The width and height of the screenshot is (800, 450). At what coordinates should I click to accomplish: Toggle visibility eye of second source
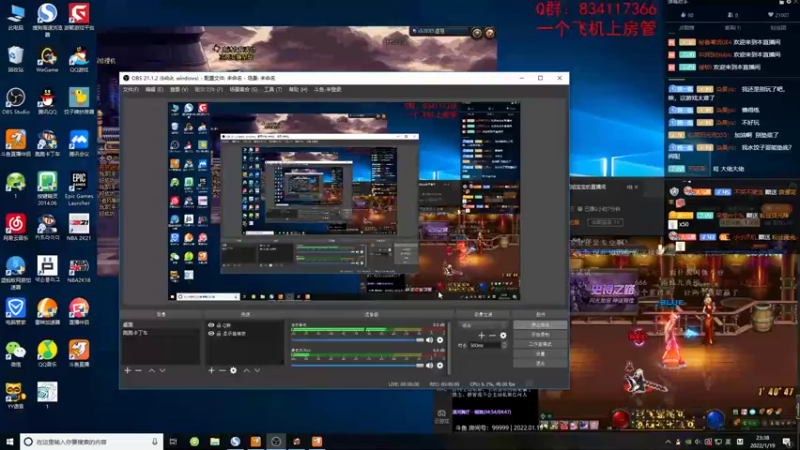click(211, 334)
